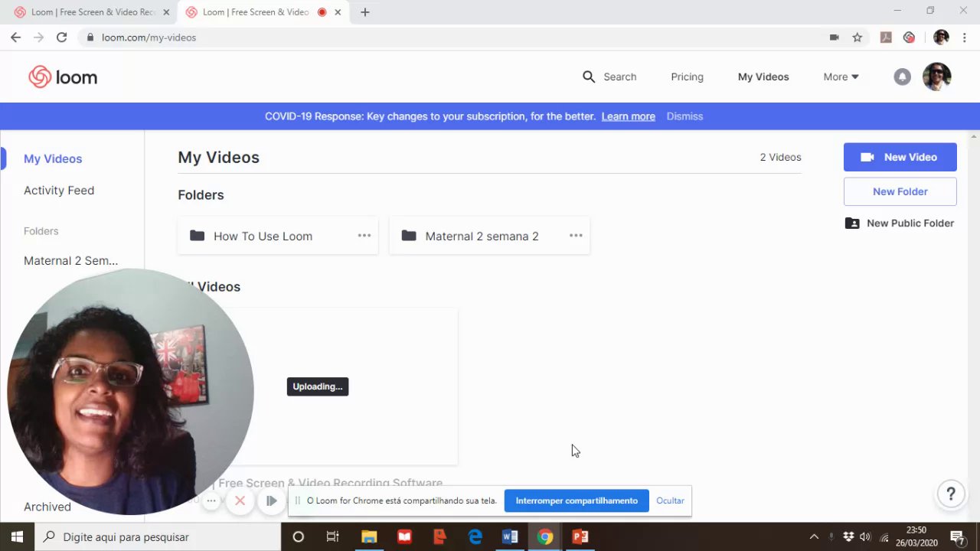The width and height of the screenshot is (980, 551).
Task: Open options for How To Use Loom folder
Action: [364, 236]
